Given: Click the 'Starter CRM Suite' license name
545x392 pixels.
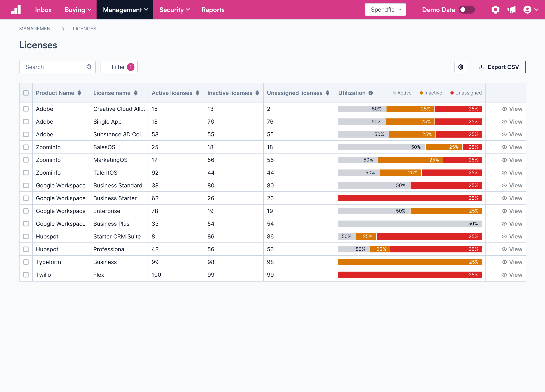Looking at the screenshot, I should tap(117, 236).
